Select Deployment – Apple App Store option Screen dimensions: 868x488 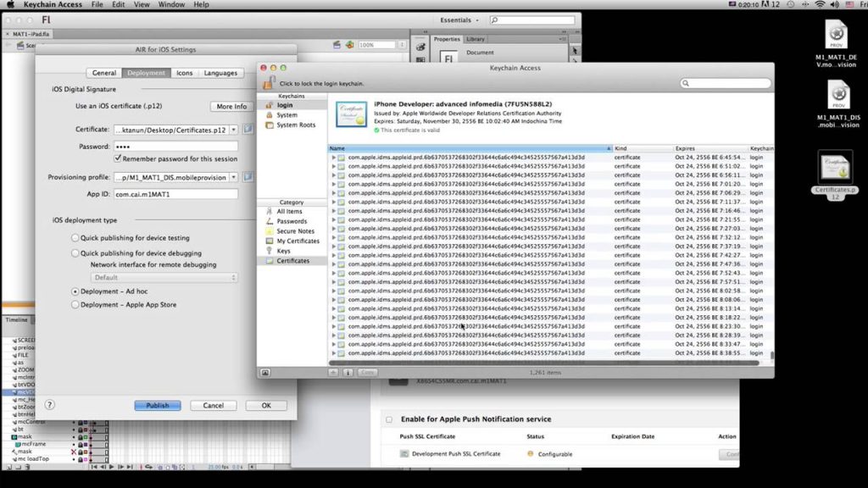tap(75, 305)
